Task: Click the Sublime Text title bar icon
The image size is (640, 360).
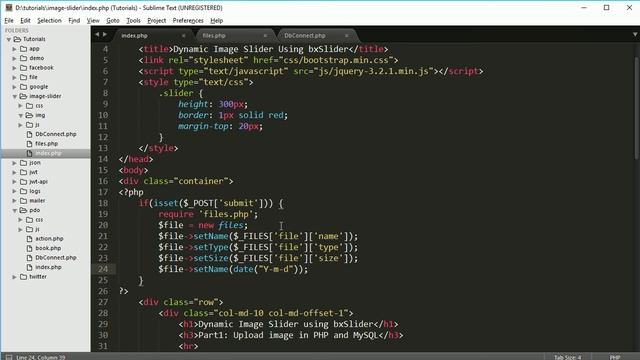Action: tap(9, 7)
